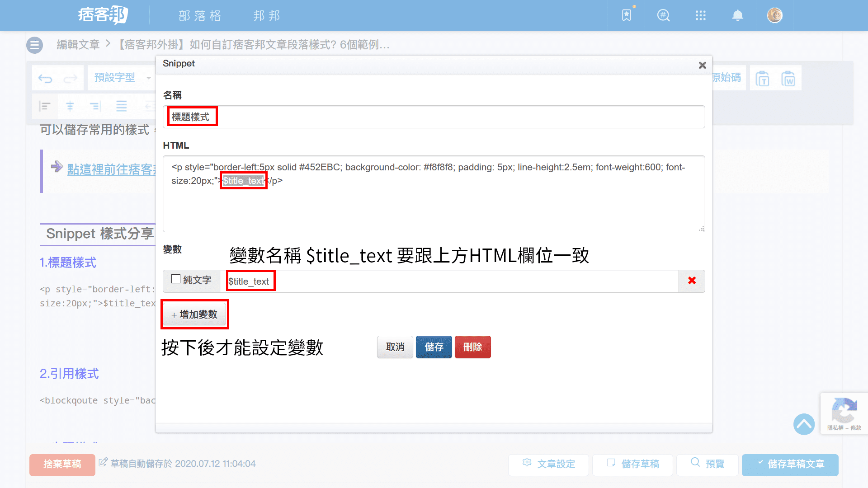Click the scroll-to-top round arrow button
Viewport: 868px width, 488px height.
804,424
